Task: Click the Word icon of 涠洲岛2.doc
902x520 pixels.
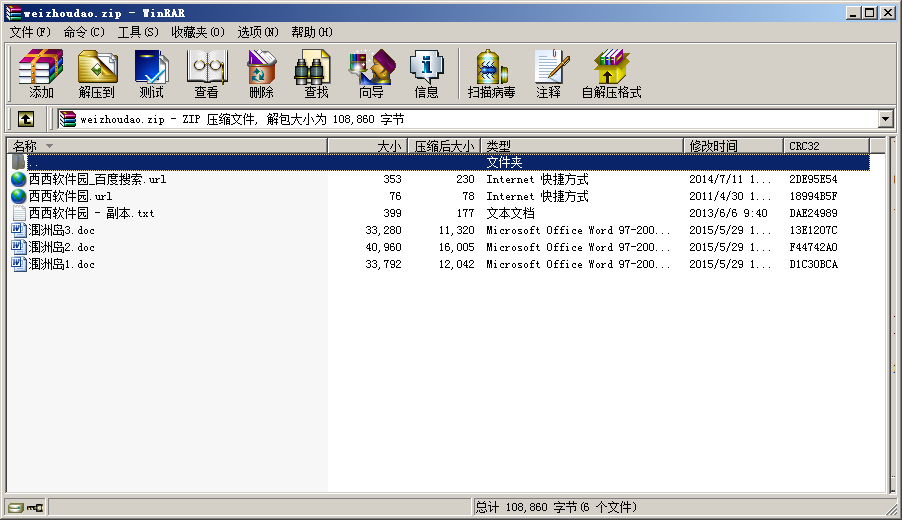Action: [18, 247]
